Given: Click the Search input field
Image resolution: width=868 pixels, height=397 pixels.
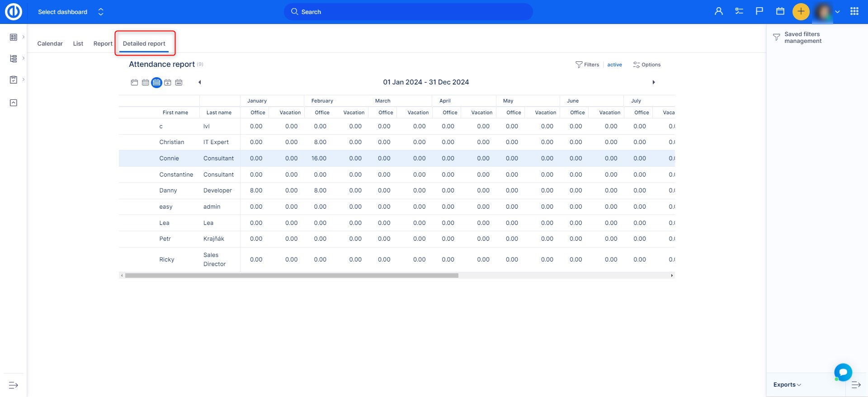Looking at the screenshot, I should 408,12.
